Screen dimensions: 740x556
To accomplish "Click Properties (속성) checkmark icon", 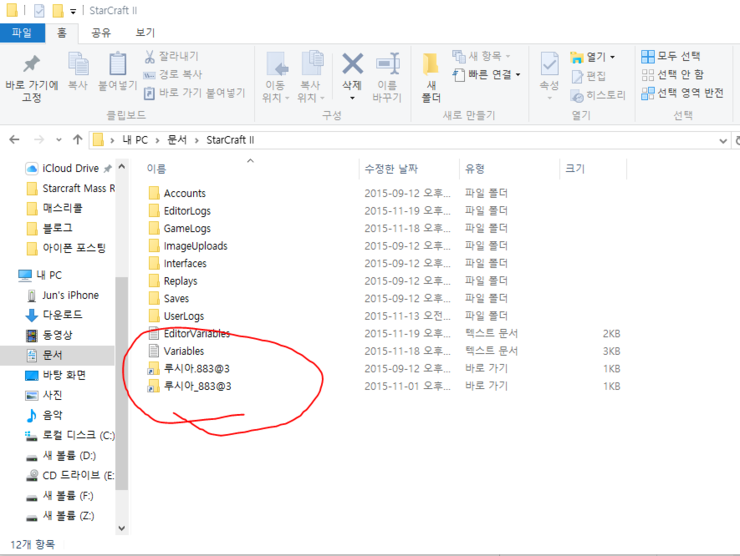I will [x=549, y=64].
